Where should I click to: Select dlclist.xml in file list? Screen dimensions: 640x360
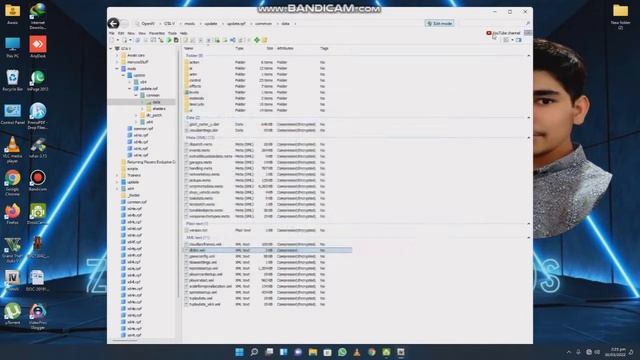pyautogui.click(x=267, y=250)
